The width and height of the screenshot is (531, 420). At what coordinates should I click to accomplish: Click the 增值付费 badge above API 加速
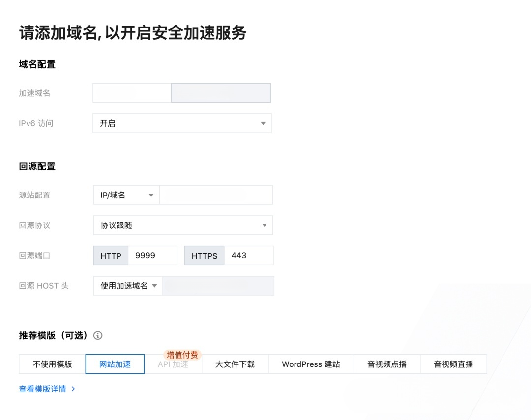tap(182, 355)
